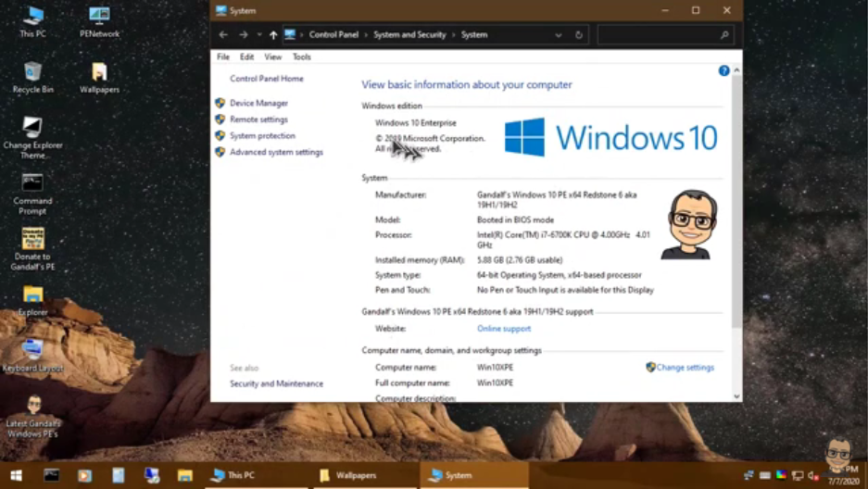The image size is (868, 489).
Task: Expand chevron after System and Security breadcrumb
Action: coord(453,35)
